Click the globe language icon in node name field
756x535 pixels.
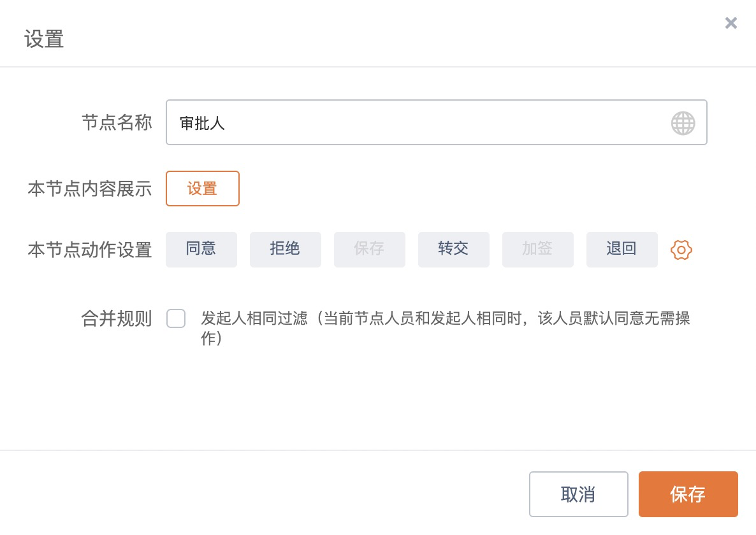click(683, 123)
